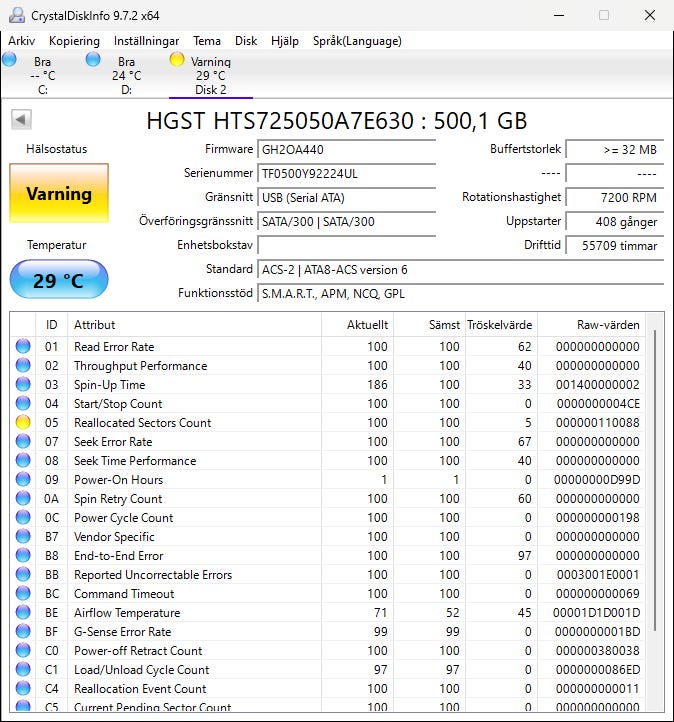
Task: Select the C: drive status orb
Action: pos(10,60)
